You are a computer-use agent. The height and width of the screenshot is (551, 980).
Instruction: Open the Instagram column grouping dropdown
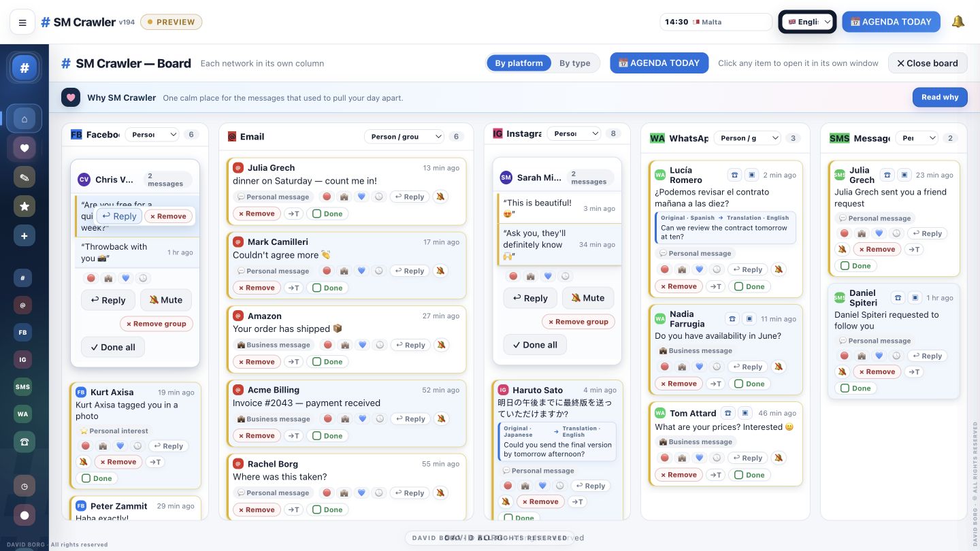[574, 134]
